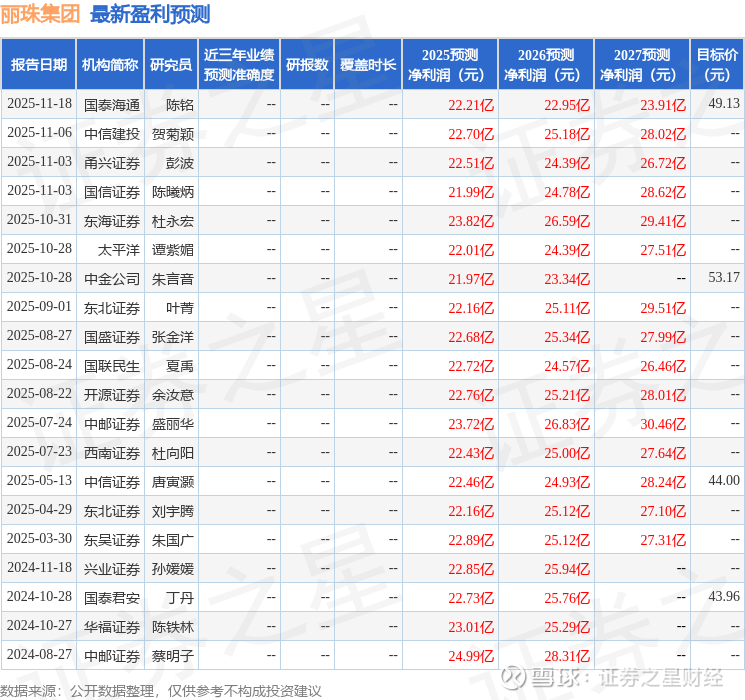Click the 报告日期 column header

click(x=38, y=65)
